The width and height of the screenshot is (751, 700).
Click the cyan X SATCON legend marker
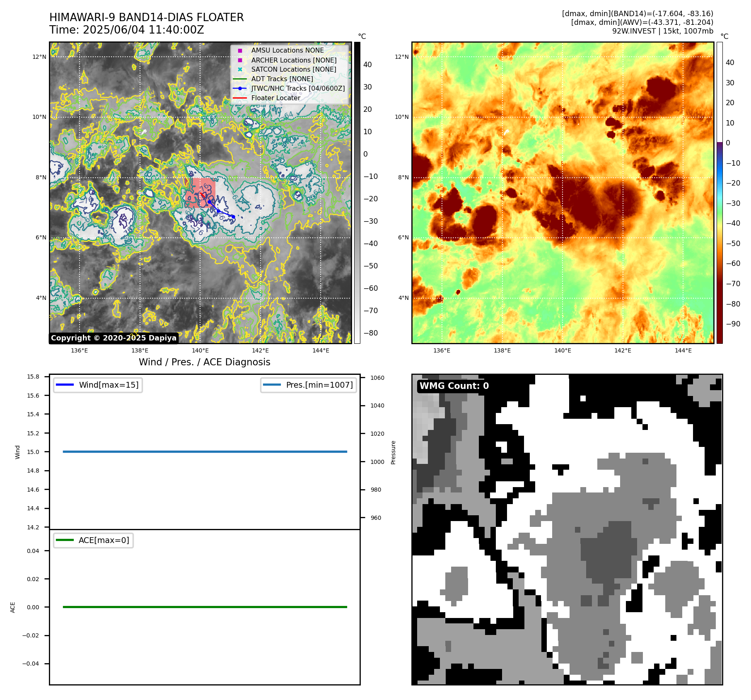pos(240,70)
